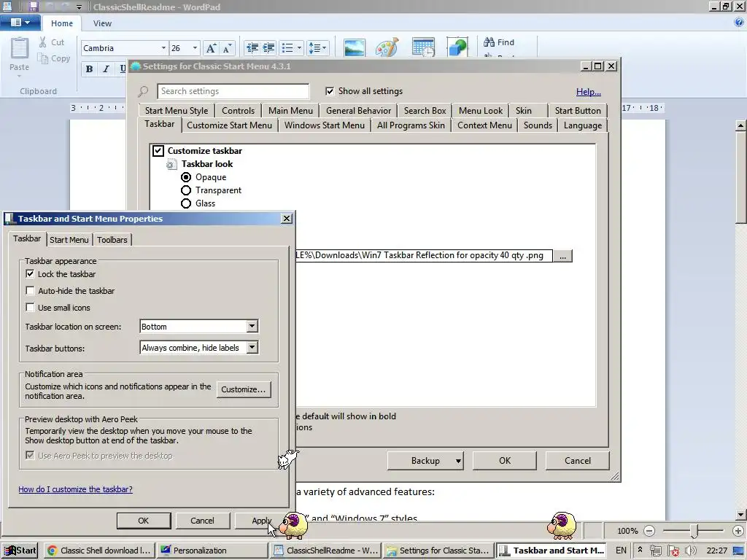Switch to the Toolbars tab in Properties
The image size is (747, 560).
coord(112,239)
